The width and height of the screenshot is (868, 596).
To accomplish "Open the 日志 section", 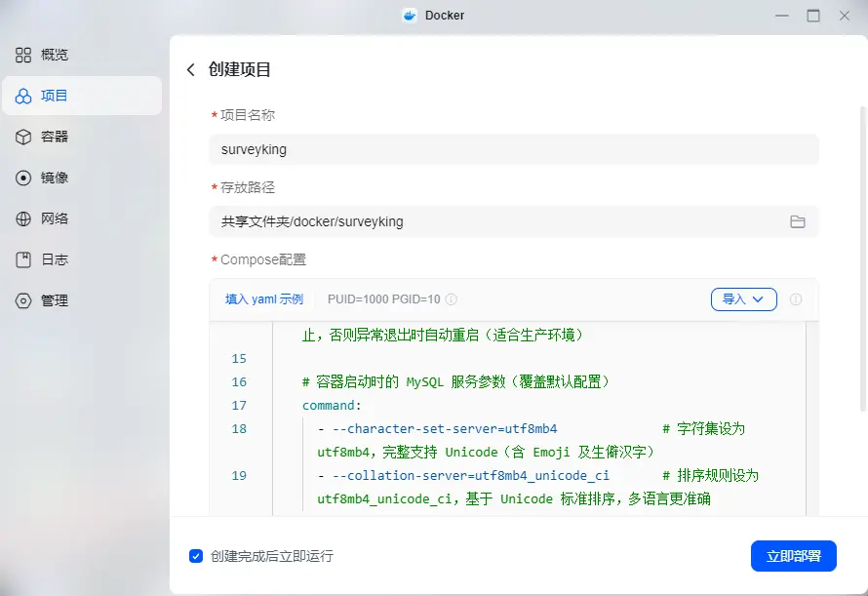I will (81, 259).
